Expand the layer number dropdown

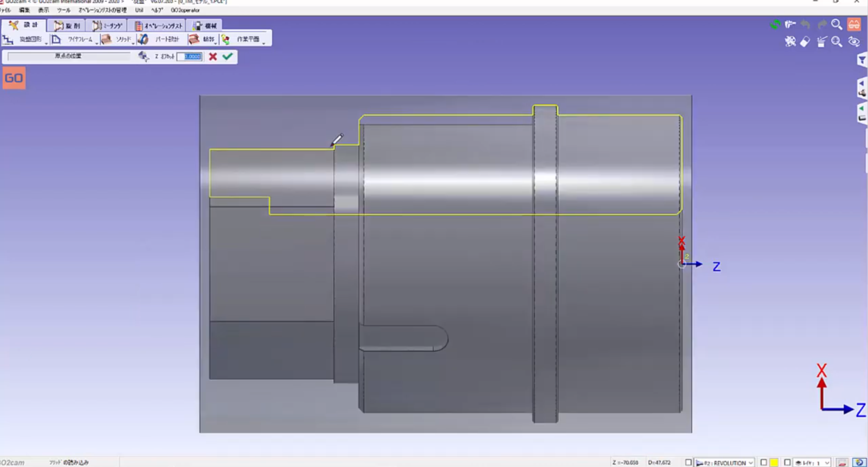[827, 462]
